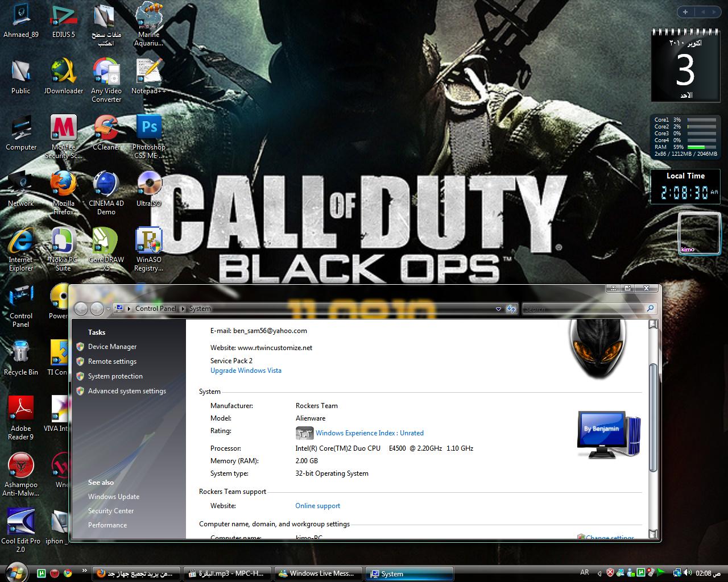Open Windows Update under See also
The width and height of the screenshot is (728, 582).
114,497
